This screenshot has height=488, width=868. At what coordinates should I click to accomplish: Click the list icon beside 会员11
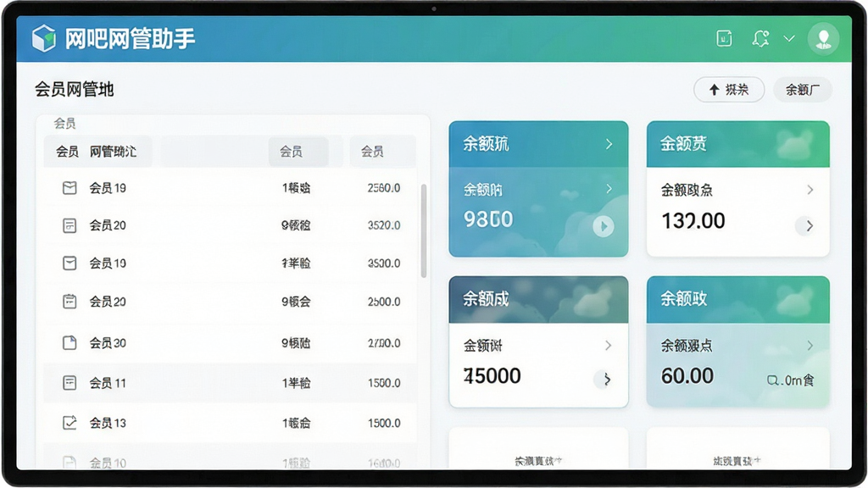pyautogui.click(x=70, y=383)
